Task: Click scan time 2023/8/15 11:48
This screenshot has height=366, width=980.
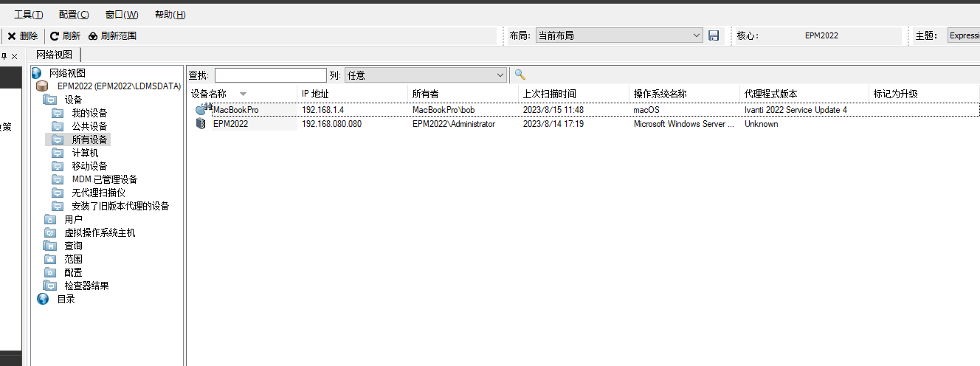Action: pyautogui.click(x=553, y=109)
